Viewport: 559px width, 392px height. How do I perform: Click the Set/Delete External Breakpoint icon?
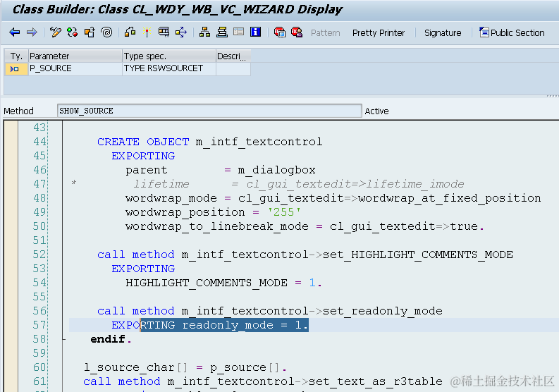click(x=297, y=32)
